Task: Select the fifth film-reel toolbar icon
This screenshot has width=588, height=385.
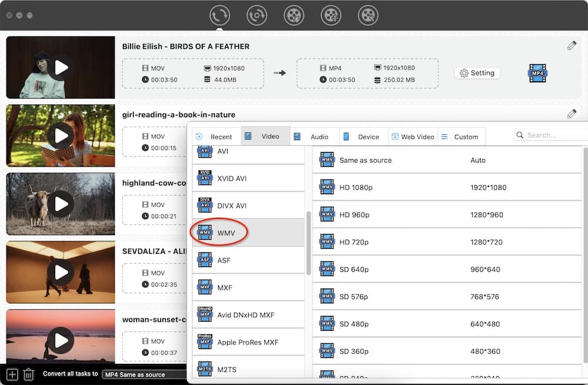Action: coord(368,15)
